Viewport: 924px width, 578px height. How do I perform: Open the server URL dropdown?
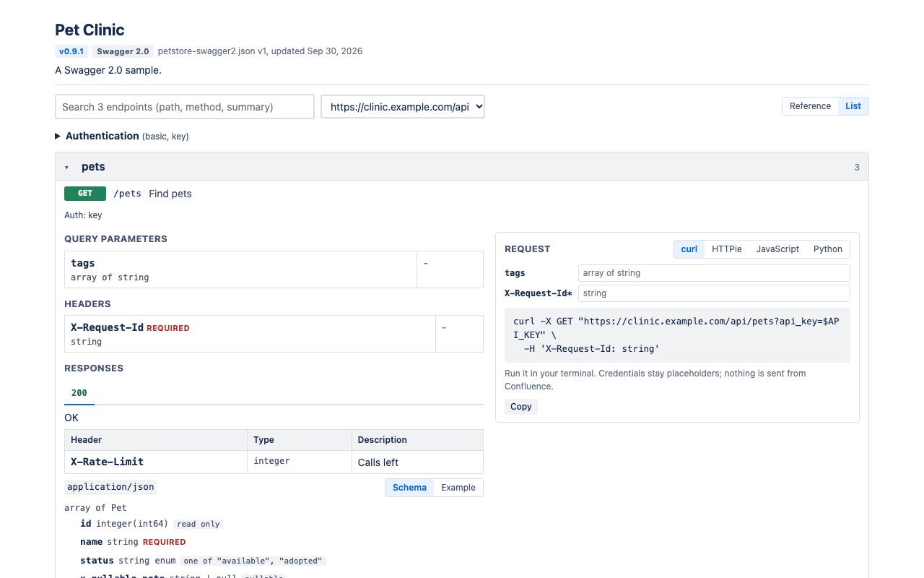403,107
